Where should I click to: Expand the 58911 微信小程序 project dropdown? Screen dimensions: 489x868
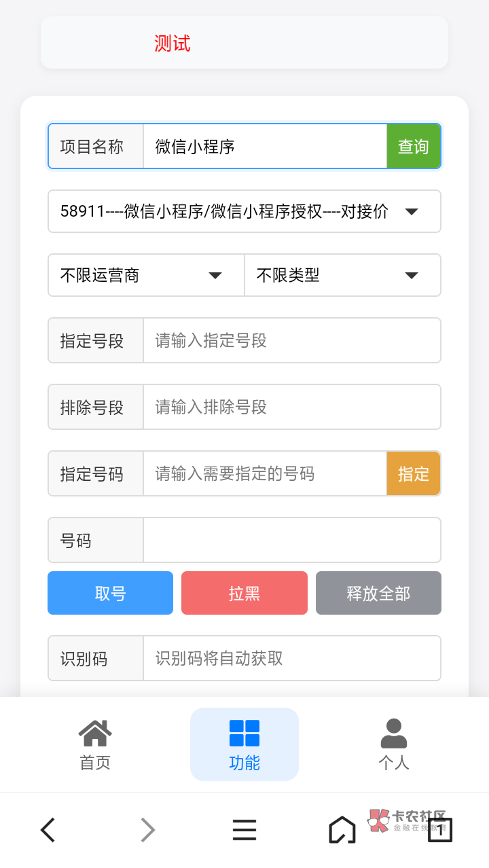point(244,211)
